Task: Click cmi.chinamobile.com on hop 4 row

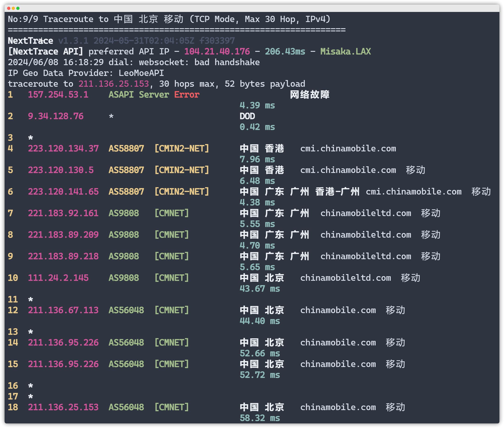Action: coord(348,148)
